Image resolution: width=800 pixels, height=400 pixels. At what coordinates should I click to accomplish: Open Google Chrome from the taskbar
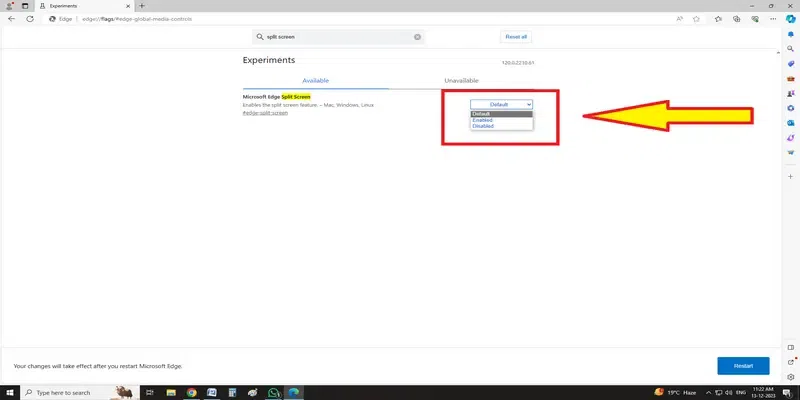[x=191, y=392]
